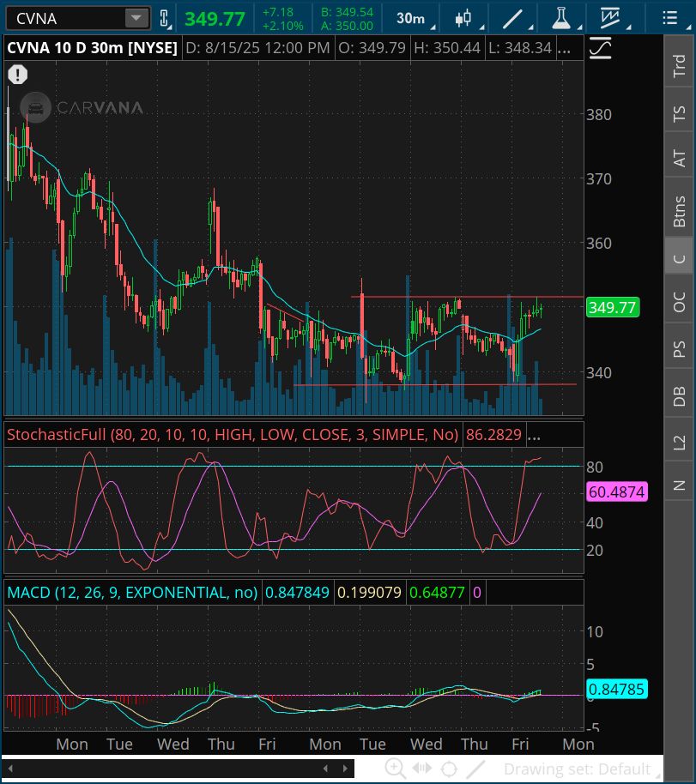Open the Trd sidebar tab

pyautogui.click(x=680, y=68)
